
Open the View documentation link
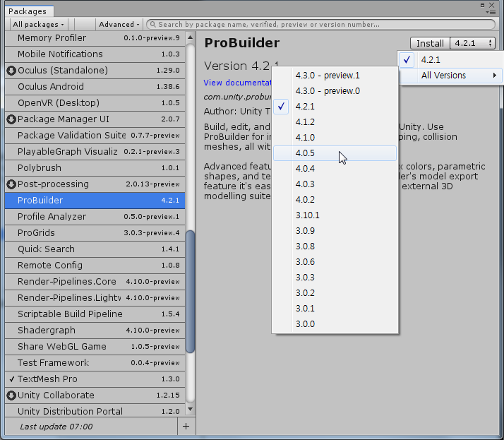point(238,83)
